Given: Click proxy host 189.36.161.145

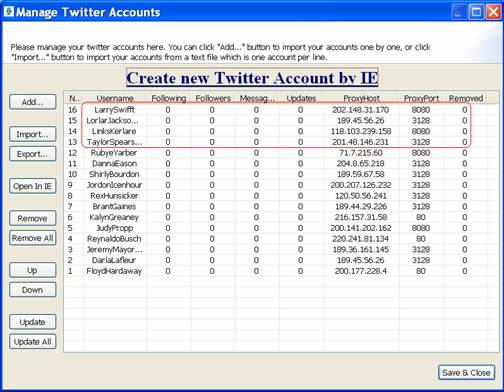Looking at the screenshot, I should 360,249.
